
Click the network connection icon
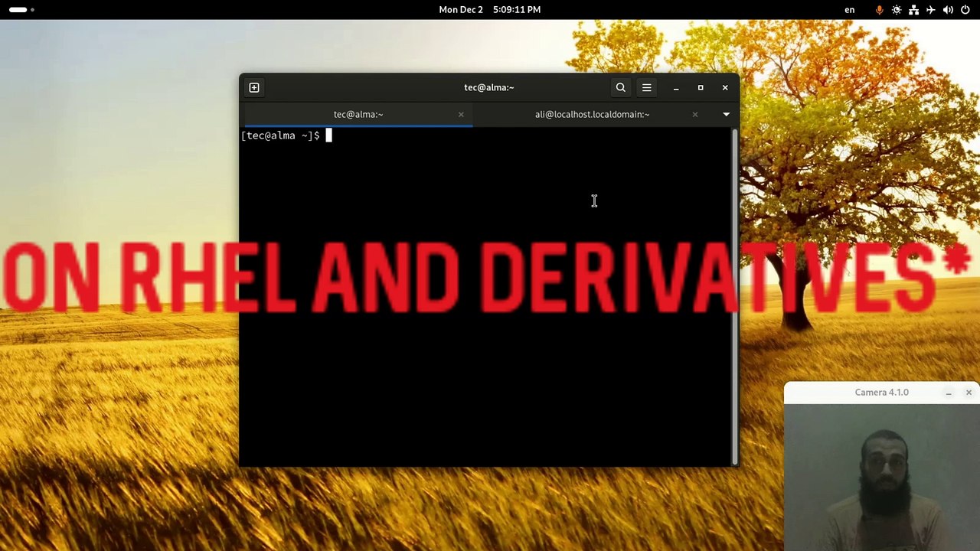pos(913,9)
